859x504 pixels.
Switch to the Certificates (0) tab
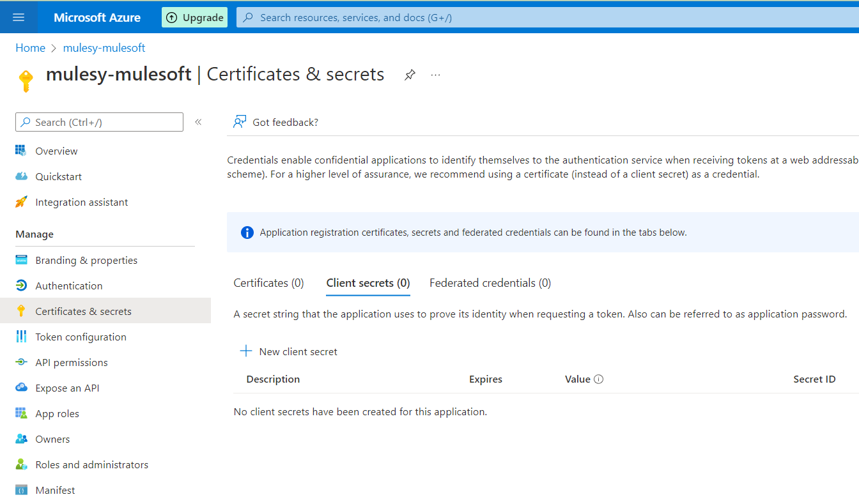point(268,283)
